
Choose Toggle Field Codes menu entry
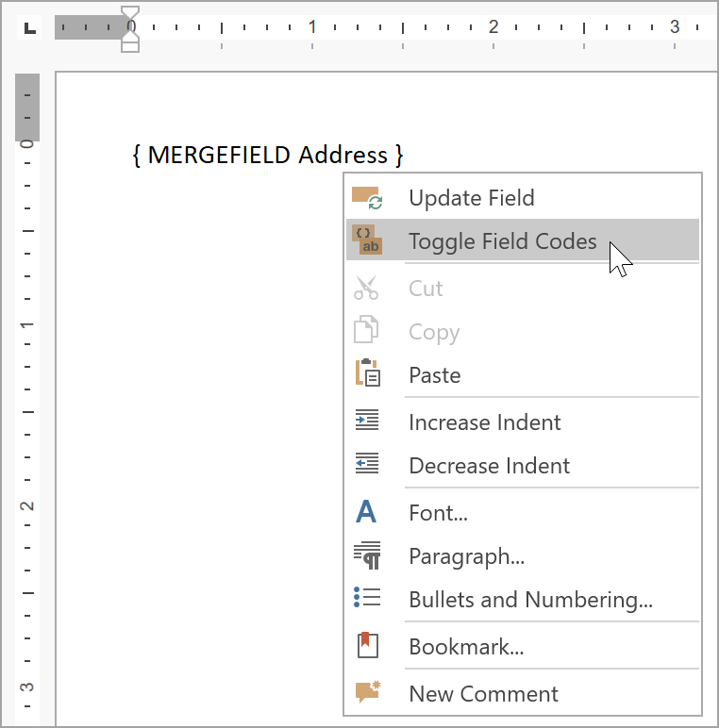(502, 241)
